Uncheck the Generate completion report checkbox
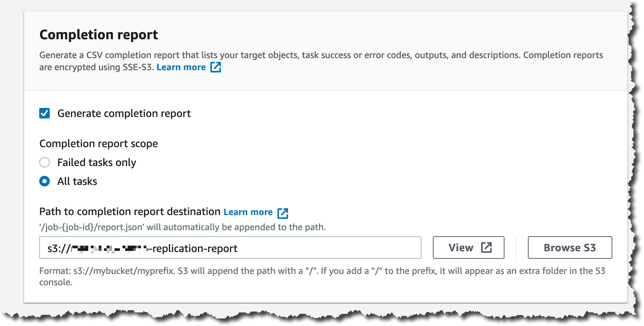The width and height of the screenshot is (644, 326). 44,113
